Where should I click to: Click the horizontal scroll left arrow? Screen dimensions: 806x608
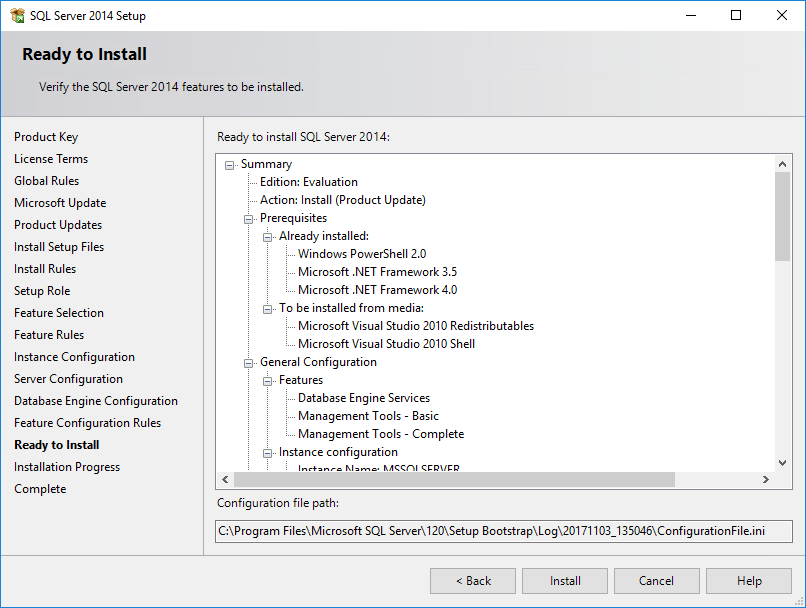[225, 479]
